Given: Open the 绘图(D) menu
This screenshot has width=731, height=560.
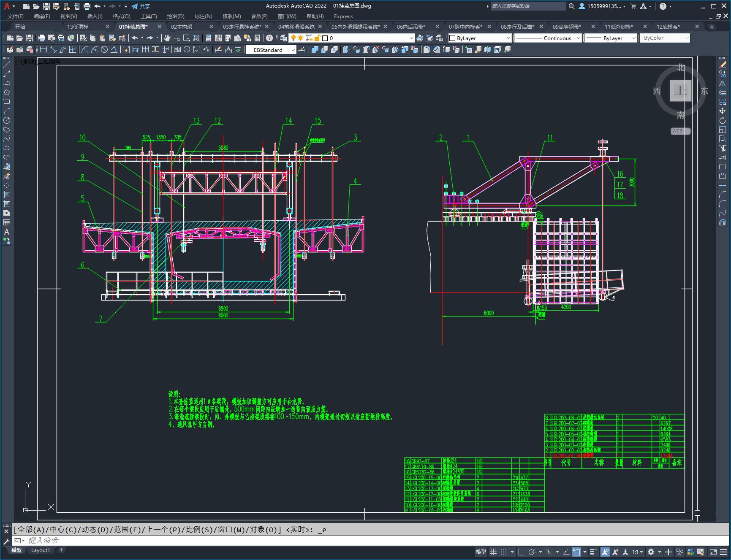Looking at the screenshot, I should point(175,16).
